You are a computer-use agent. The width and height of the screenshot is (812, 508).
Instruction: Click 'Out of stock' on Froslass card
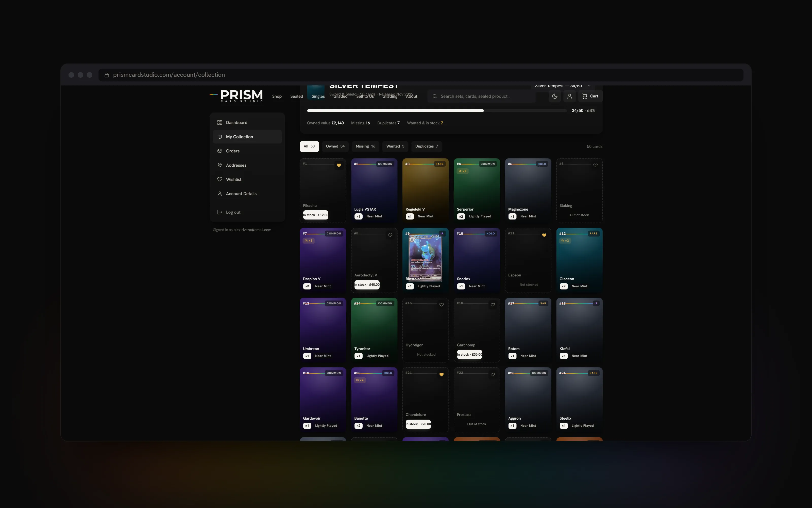tap(477, 424)
